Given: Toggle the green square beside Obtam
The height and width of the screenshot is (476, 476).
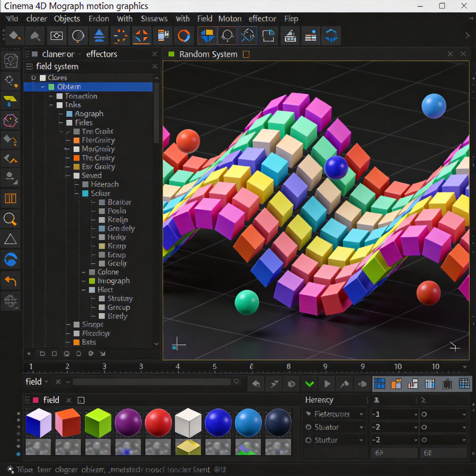Looking at the screenshot, I should point(51,87).
